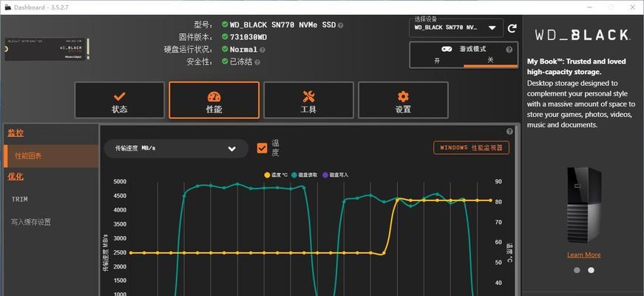Open WINDOWS 性能监视器 button
The image size is (644, 296).
471,147
